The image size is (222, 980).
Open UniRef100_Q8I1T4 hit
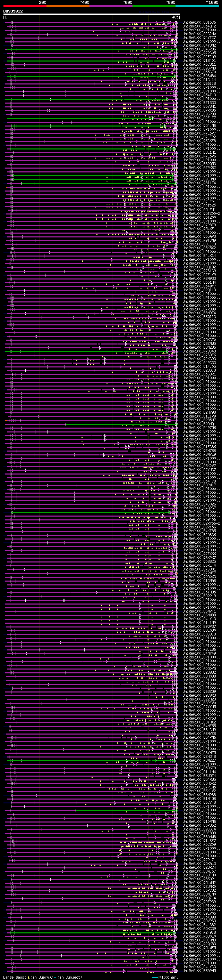[x=199, y=183]
